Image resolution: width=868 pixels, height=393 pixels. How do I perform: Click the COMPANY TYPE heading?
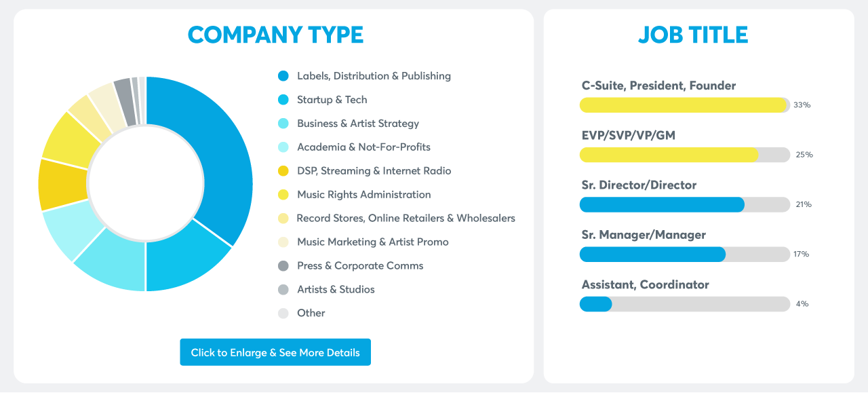(275, 35)
